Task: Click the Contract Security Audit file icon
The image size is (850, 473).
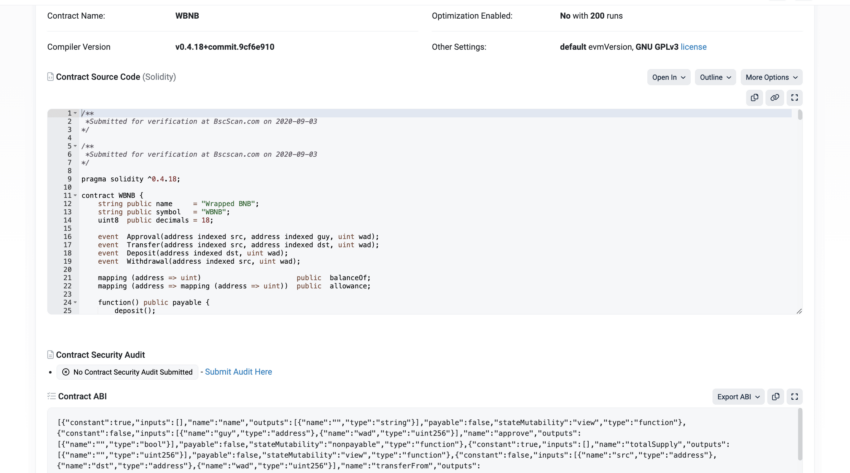Action: [50, 355]
